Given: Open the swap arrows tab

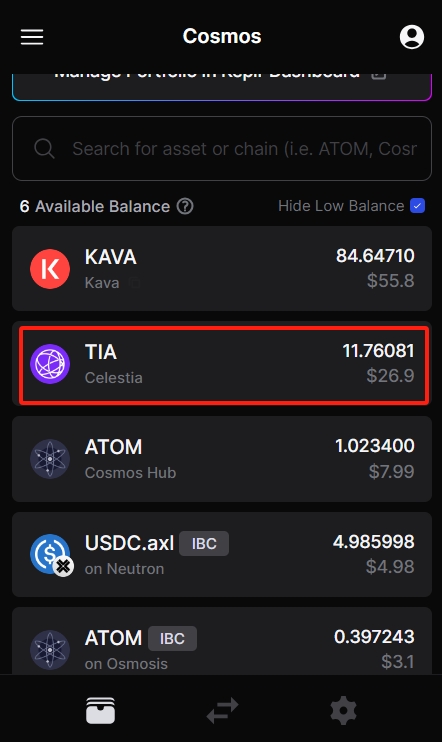Looking at the screenshot, I should 222,710.
